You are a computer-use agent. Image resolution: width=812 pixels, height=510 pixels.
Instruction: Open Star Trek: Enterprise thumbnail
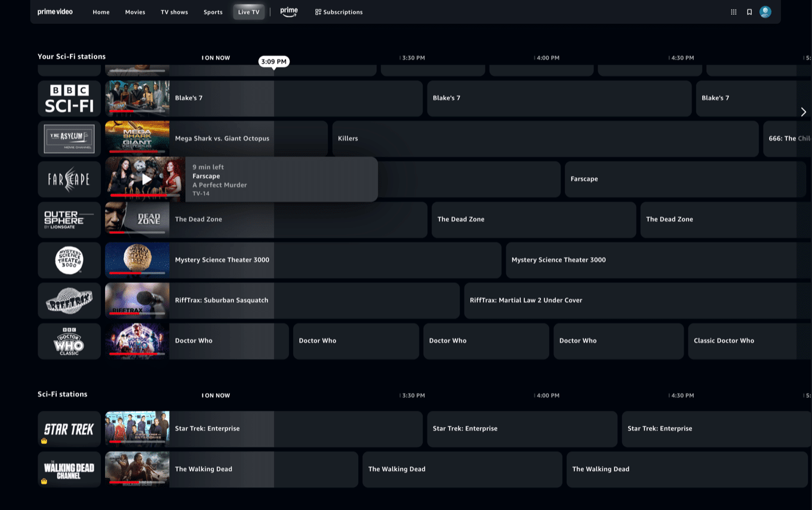coord(137,429)
